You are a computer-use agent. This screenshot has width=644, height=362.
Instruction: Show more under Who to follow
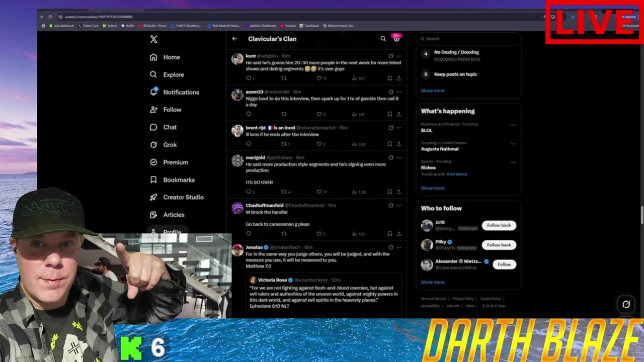pos(433,282)
